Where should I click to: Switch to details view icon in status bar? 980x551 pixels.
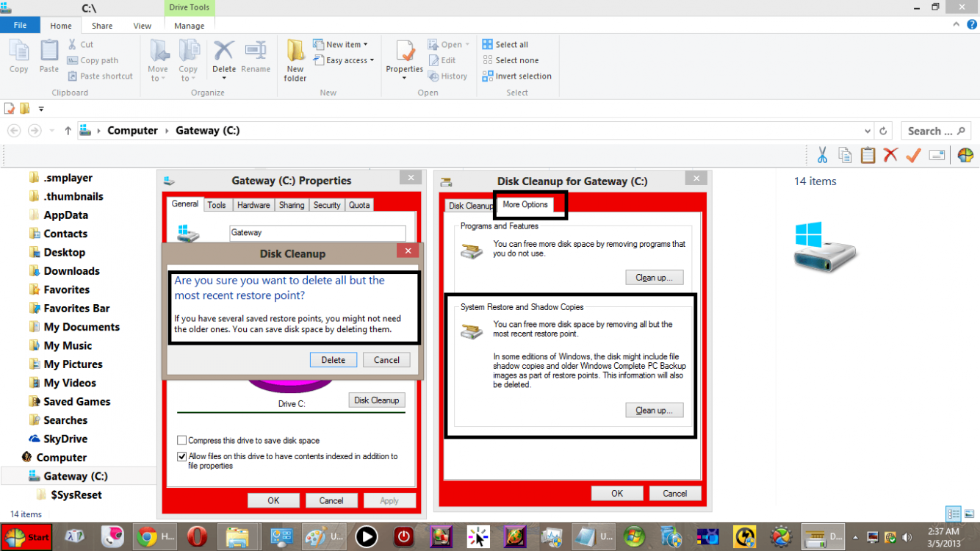click(954, 514)
